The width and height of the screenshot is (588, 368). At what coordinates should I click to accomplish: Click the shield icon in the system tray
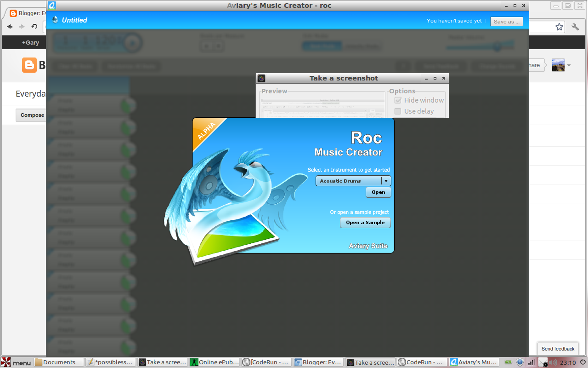[x=520, y=362]
